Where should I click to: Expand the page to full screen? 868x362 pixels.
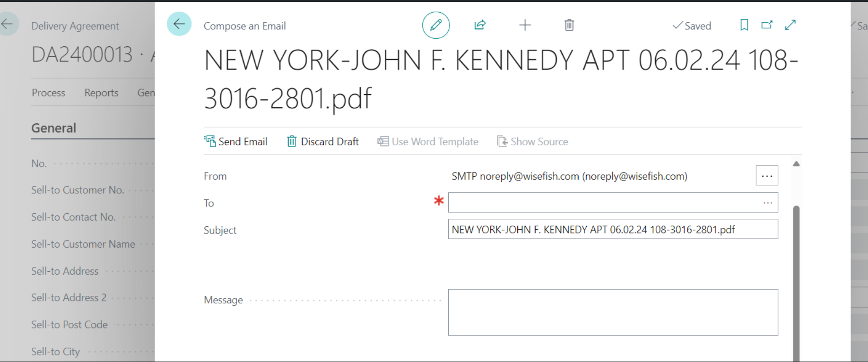pyautogui.click(x=790, y=25)
